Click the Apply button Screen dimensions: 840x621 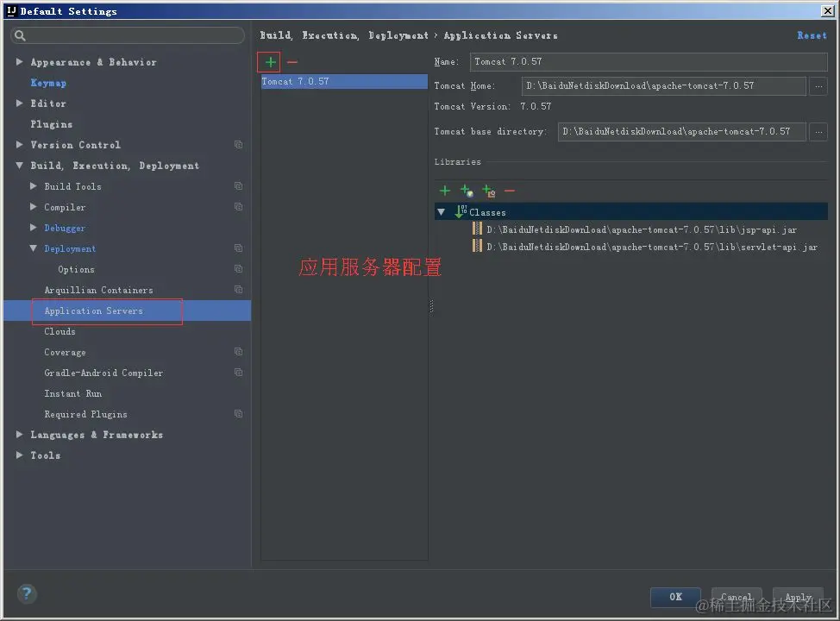coord(799,597)
